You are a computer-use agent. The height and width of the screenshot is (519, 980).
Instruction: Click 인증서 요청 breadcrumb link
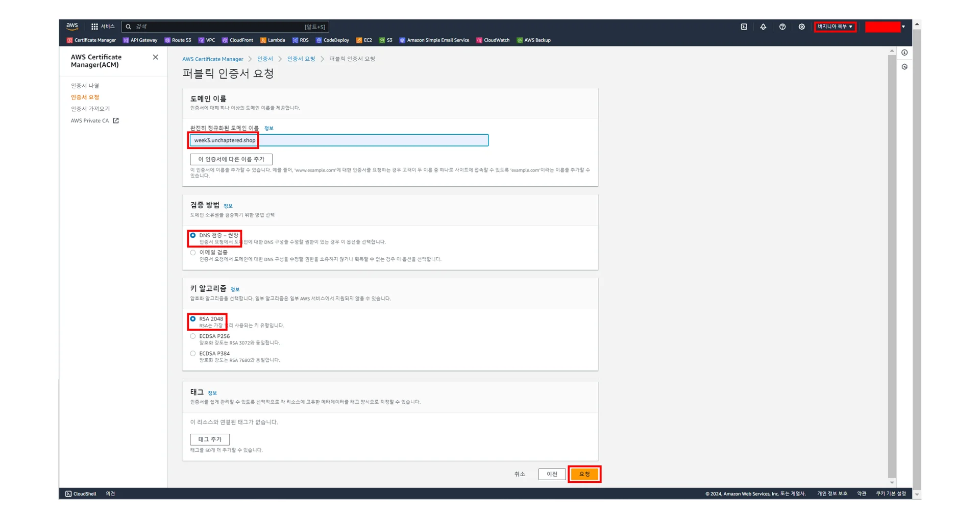[301, 59]
